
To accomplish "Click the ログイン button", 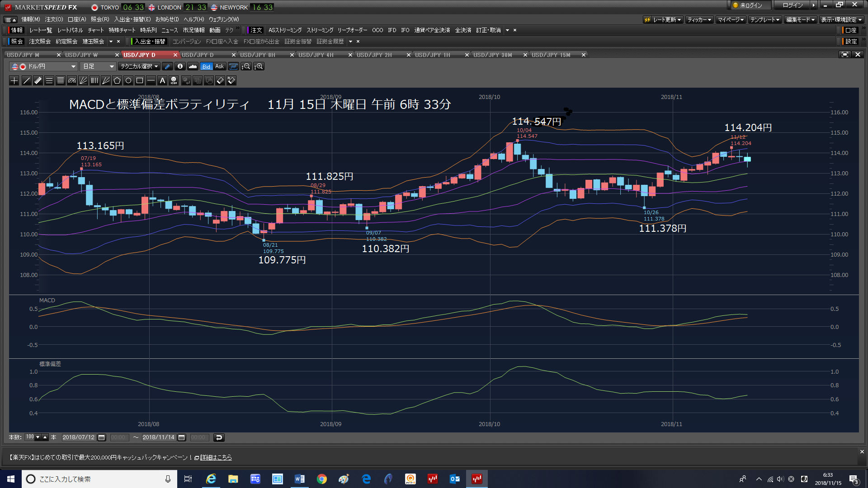I will (793, 5).
